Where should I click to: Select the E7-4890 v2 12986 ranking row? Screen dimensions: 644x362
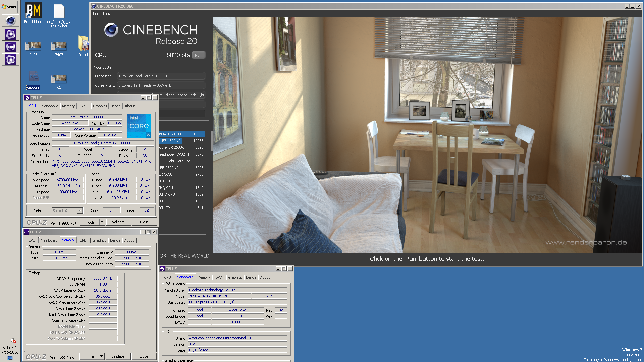pos(181,141)
